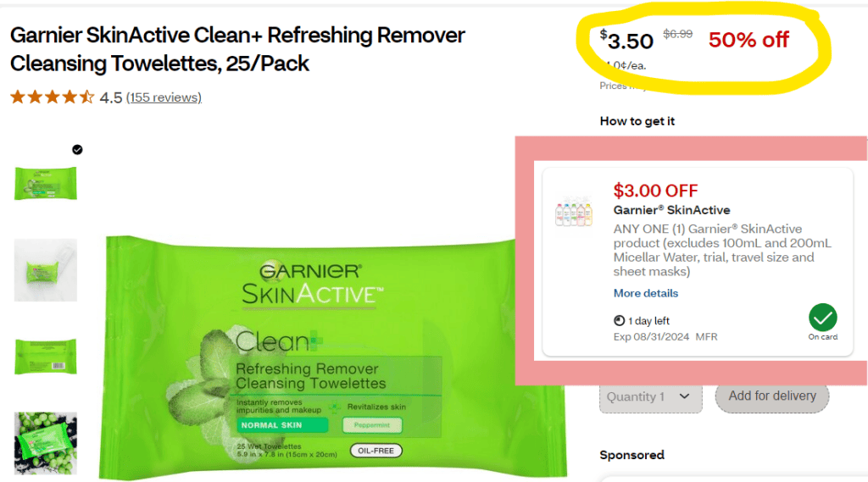Click the 50% off price label
Viewport: 868px width, 482px height.
point(748,40)
